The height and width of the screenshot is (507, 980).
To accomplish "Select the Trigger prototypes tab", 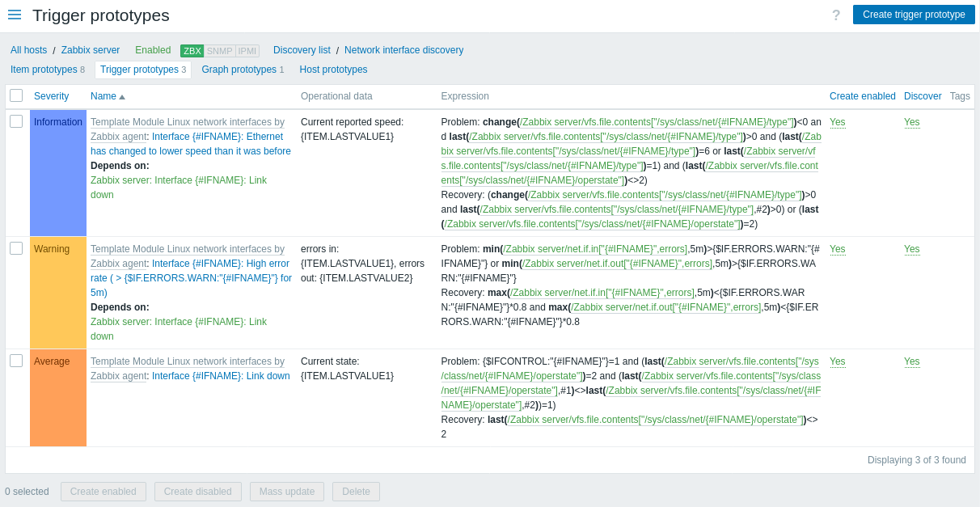I will [143, 70].
